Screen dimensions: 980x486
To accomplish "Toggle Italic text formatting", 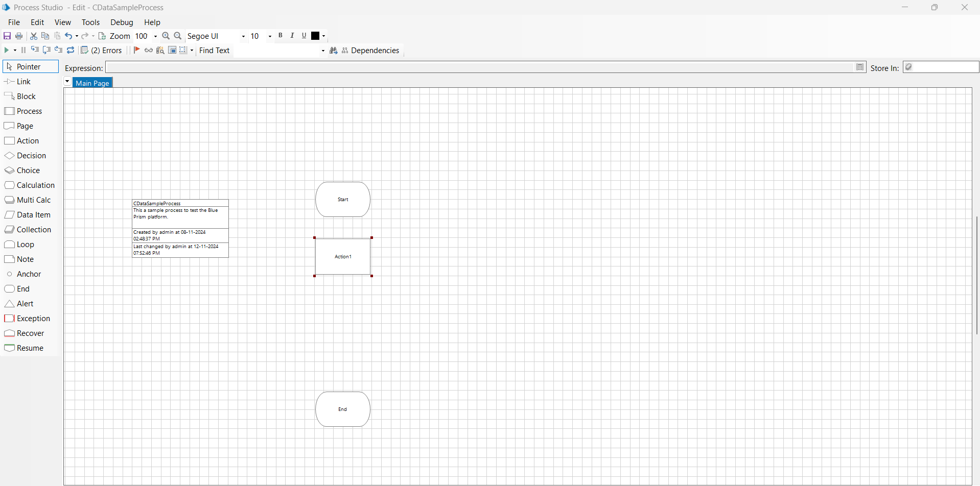I will (292, 36).
